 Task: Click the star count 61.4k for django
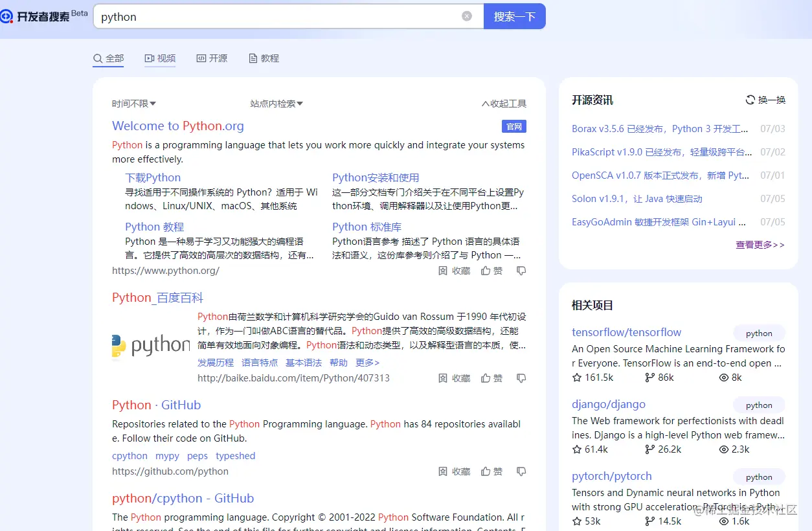(590, 449)
